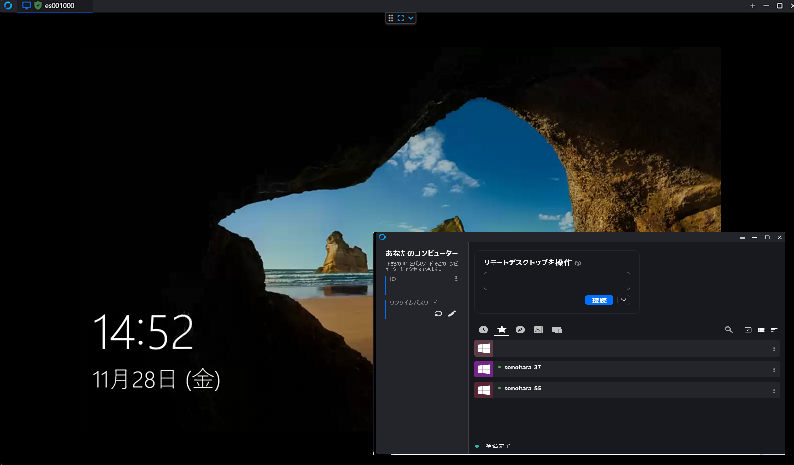This screenshot has height=465, width=794.
Task: Click the es001000 session tab
Action: 55,6
